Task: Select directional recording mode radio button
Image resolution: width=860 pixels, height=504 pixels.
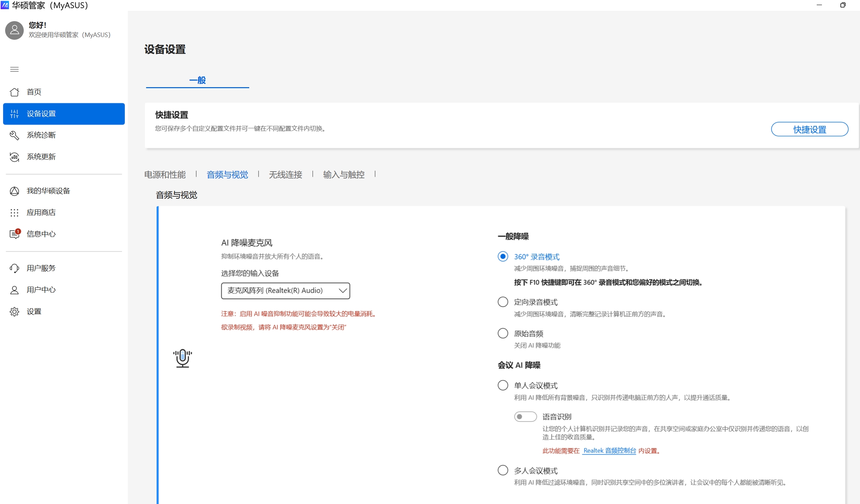Action: point(503,302)
